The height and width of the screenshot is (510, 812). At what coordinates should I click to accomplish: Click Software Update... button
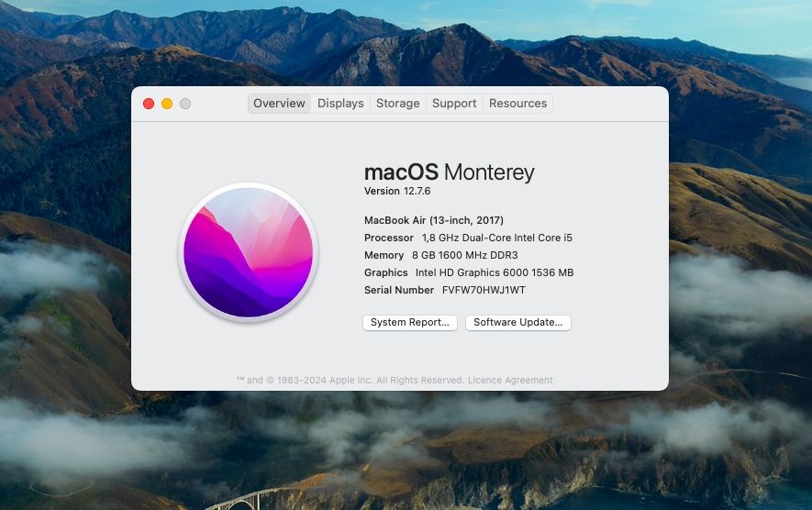pyautogui.click(x=517, y=323)
